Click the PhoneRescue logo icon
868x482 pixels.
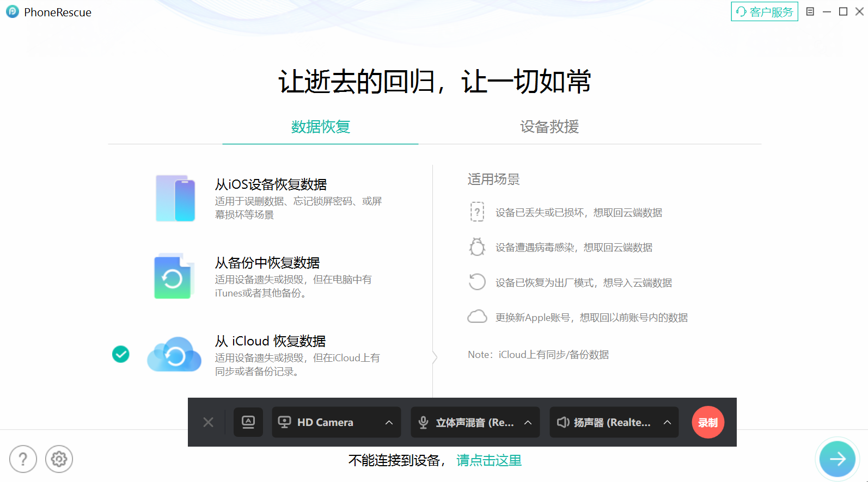coord(12,11)
